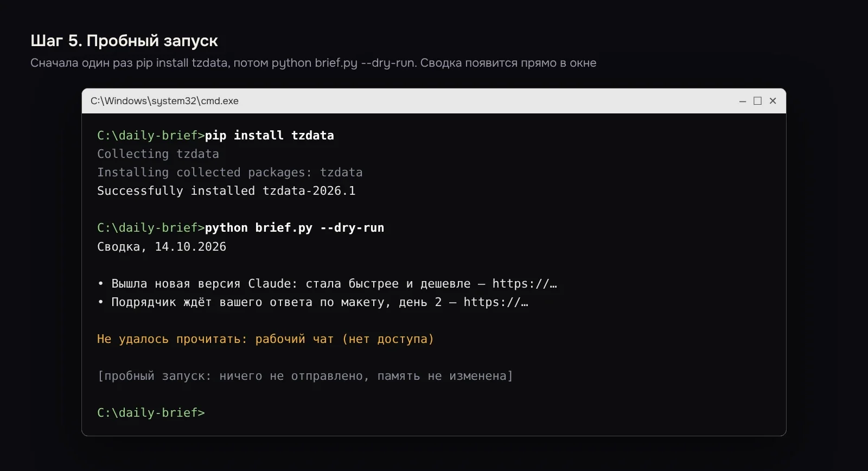Click the heading "Шаг 5. Пробный запуск"
This screenshot has height=471, width=868.
(x=124, y=41)
